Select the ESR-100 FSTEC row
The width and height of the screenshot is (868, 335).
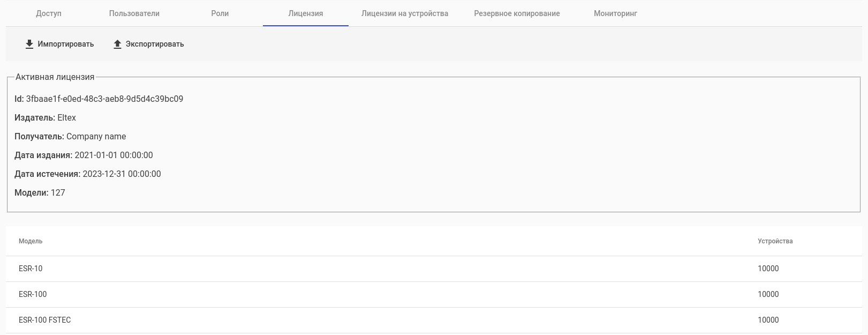(434, 320)
